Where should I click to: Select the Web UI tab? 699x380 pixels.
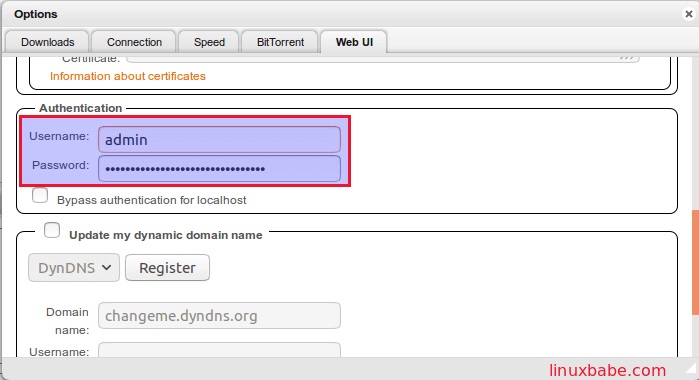[x=354, y=42]
